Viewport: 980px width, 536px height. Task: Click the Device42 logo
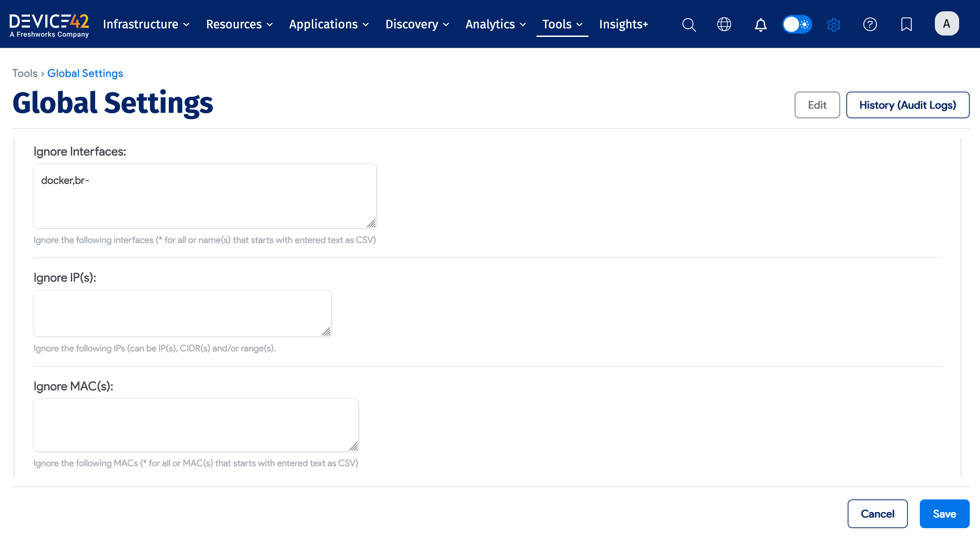pyautogui.click(x=49, y=24)
